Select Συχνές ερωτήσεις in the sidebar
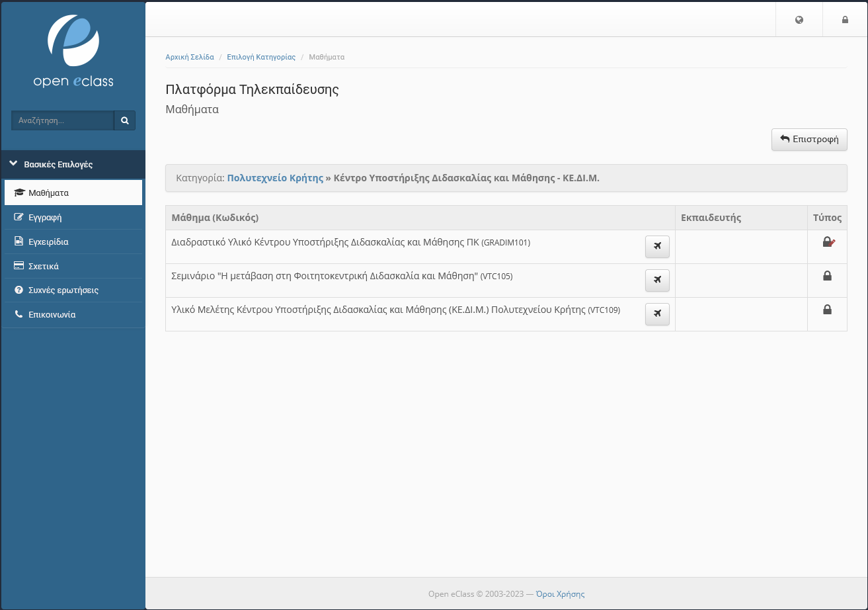The height and width of the screenshot is (610, 868). tap(63, 290)
